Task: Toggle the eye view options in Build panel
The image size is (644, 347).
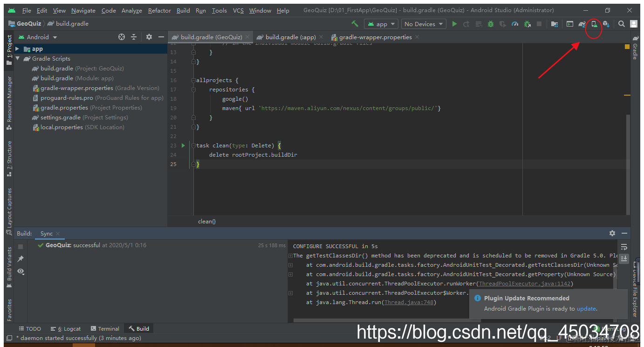Action: coord(21,271)
